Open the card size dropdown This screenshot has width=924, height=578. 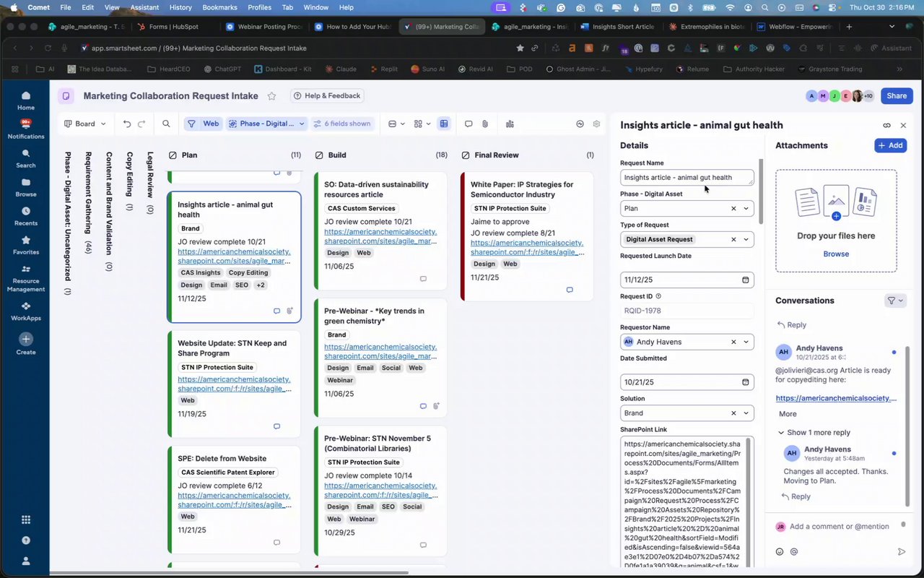pos(396,124)
